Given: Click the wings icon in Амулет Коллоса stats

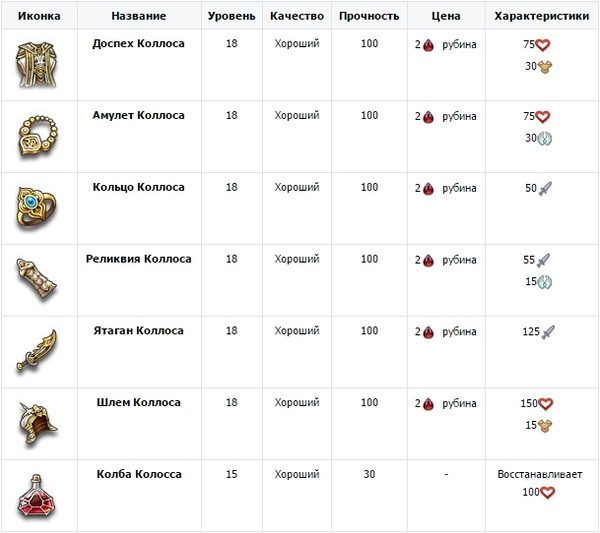Looking at the screenshot, I should click(x=543, y=138).
